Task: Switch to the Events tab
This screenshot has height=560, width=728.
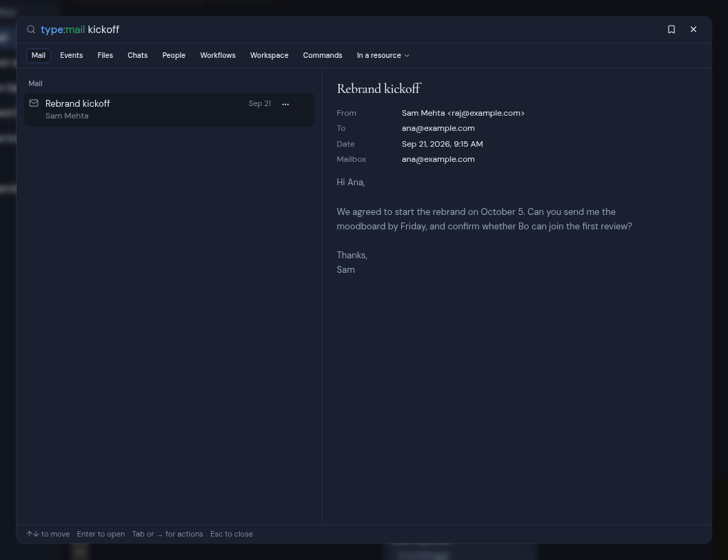Action: (x=72, y=55)
